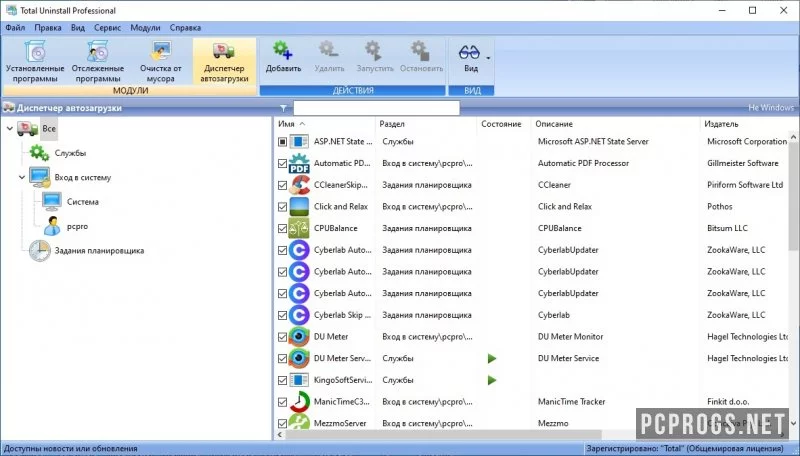
Task: Click KingoSoftService row icon
Action: (299, 381)
